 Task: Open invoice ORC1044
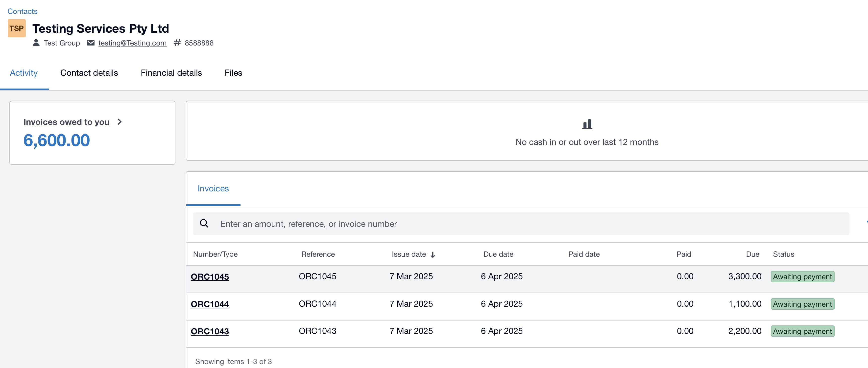[x=210, y=304]
